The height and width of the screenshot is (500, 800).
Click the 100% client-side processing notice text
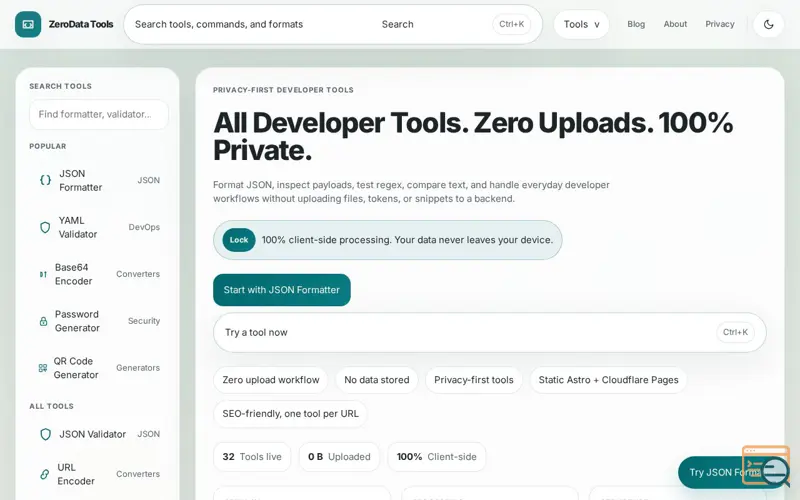tap(407, 240)
